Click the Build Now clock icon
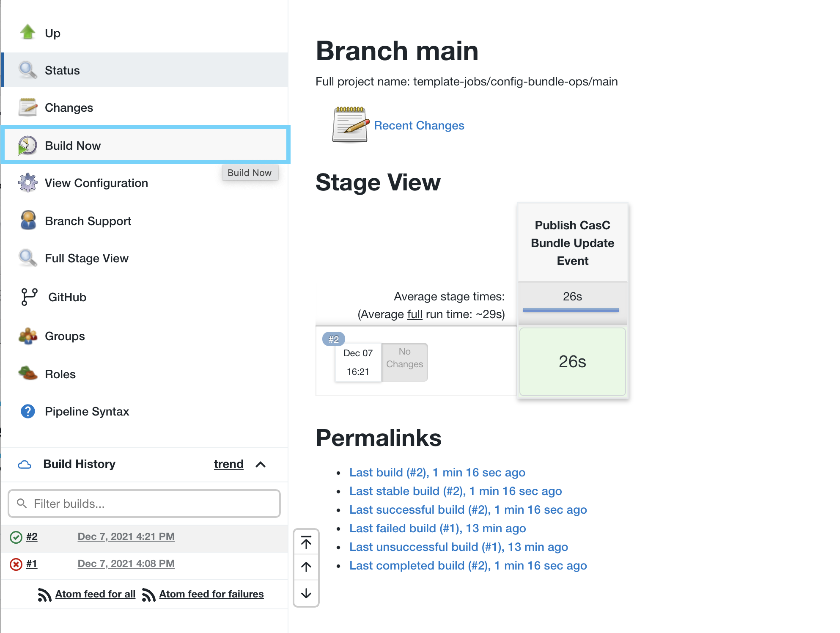 27,146
